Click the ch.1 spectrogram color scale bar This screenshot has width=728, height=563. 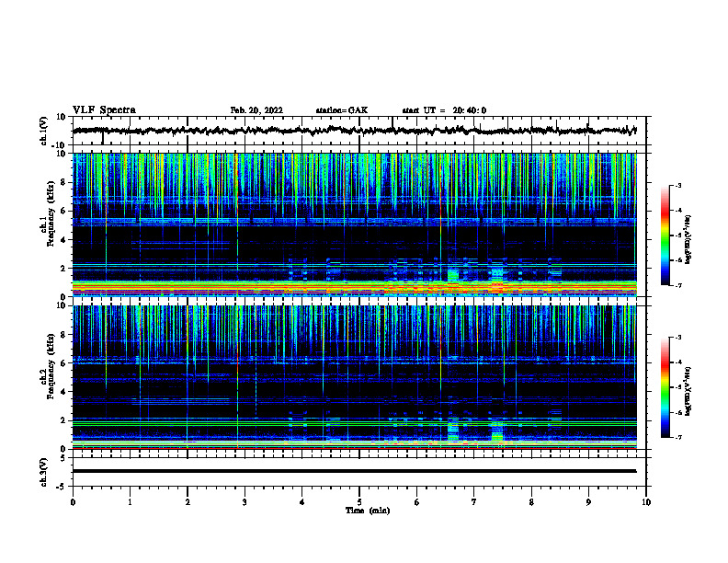(665, 236)
